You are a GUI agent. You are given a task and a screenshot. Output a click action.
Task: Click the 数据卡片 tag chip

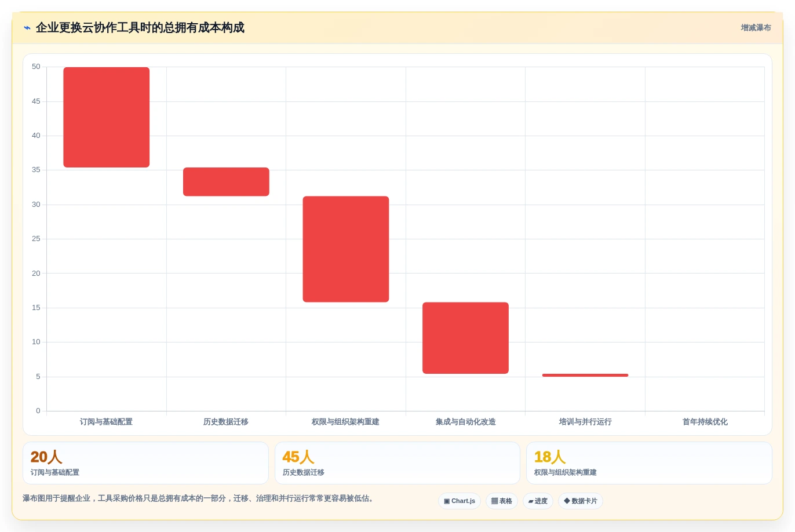click(x=581, y=501)
